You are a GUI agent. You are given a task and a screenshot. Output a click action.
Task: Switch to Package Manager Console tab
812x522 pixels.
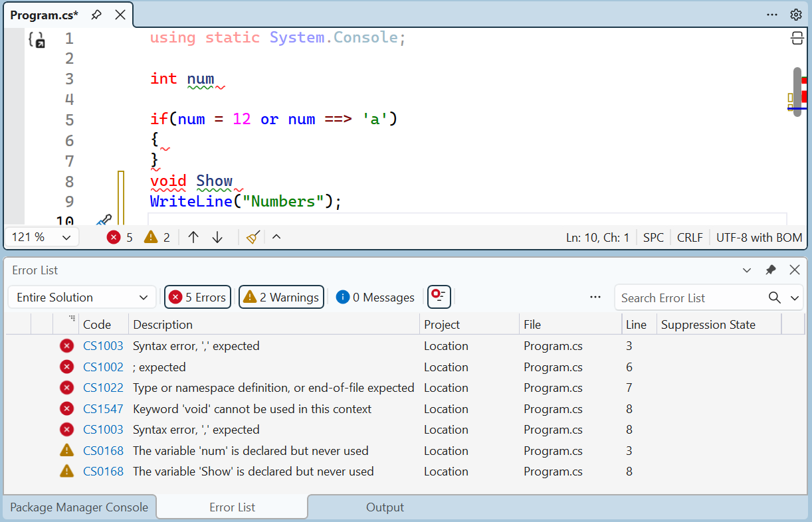pos(79,507)
